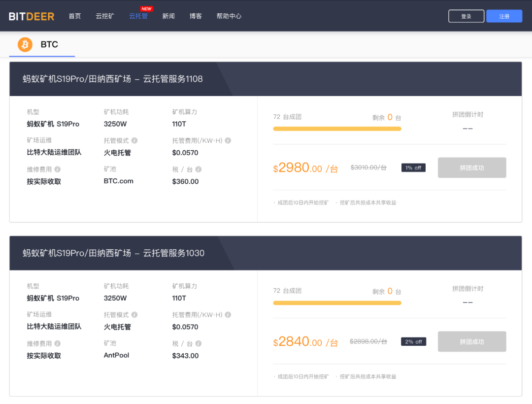Image resolution: width=532 pixels, height=404 pixels.
Task: Open 博客 page
Action: 196,16
